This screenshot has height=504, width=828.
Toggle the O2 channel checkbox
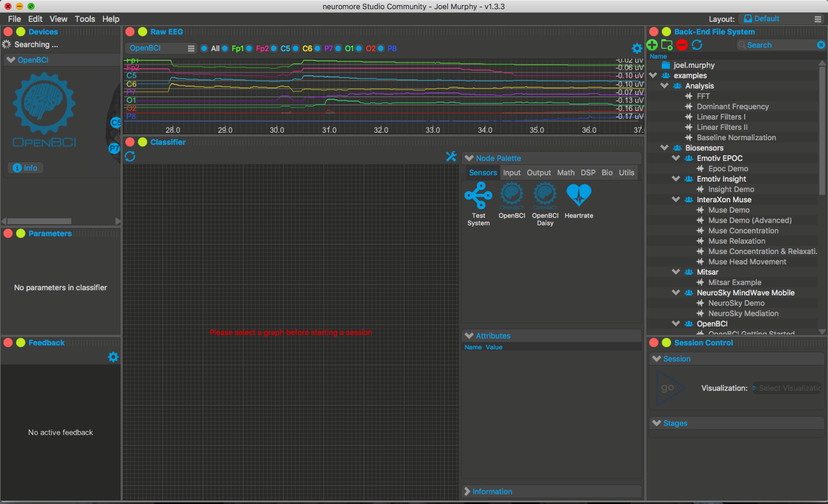click(x=359, y=49)
